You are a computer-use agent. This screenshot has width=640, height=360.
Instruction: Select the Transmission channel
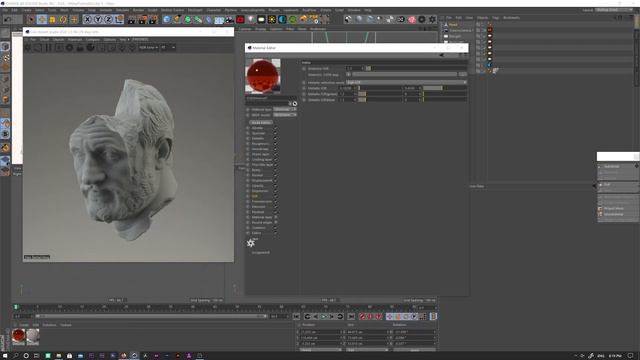point(262,202)
